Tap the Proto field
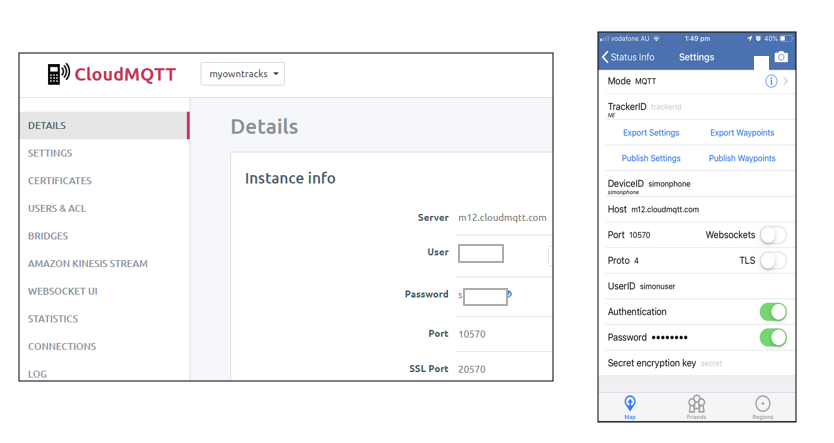 [x=636, y=261]
